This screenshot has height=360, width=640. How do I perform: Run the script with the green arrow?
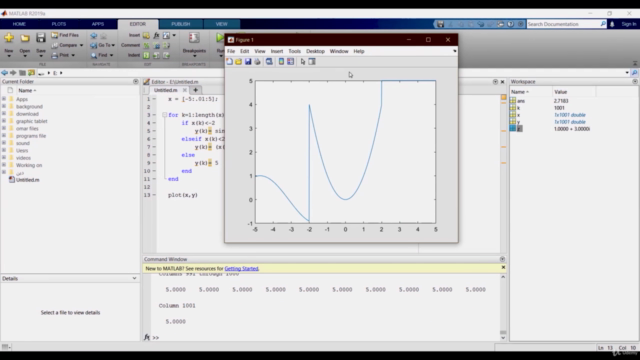pyautogui.click(x=220, y=38)
